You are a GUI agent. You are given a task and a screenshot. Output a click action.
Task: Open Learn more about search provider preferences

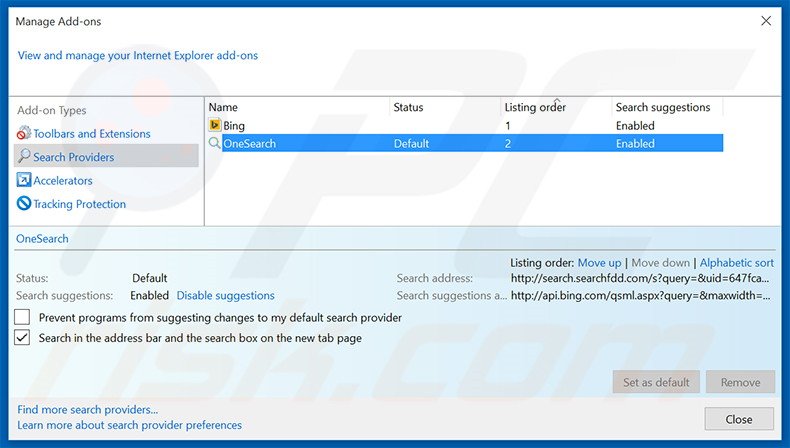pos(129,425)
